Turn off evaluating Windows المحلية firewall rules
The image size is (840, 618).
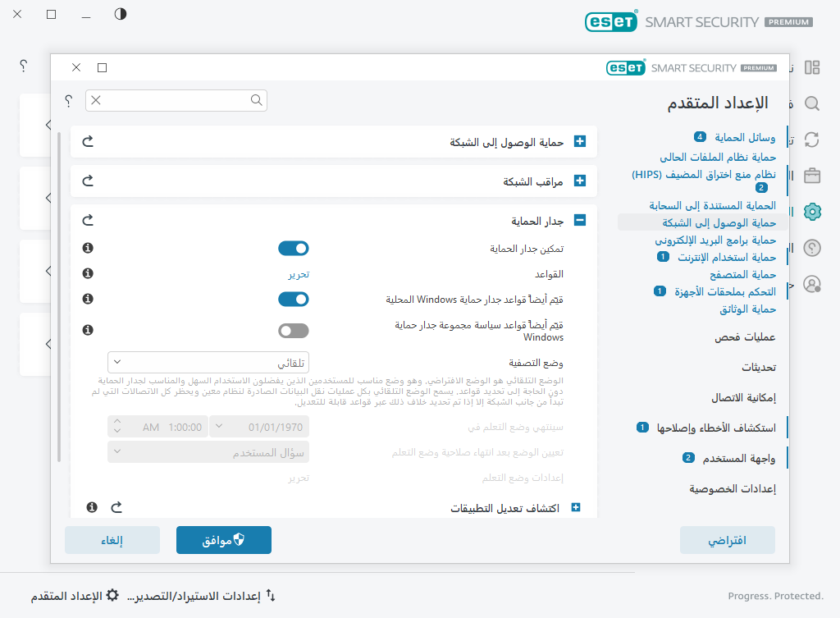pyautogui.click(x=294, y=299)
